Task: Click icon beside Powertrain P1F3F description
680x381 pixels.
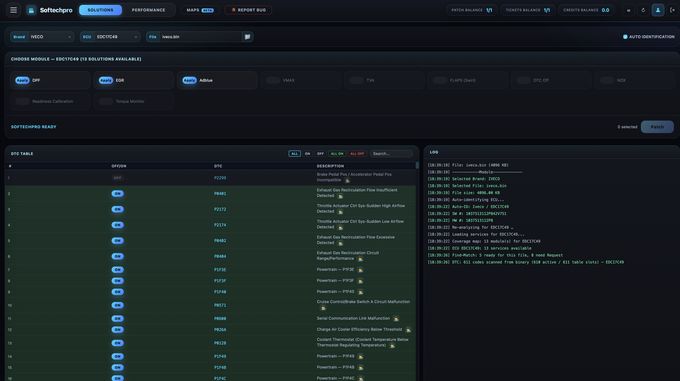Action: tap(360, 281)
